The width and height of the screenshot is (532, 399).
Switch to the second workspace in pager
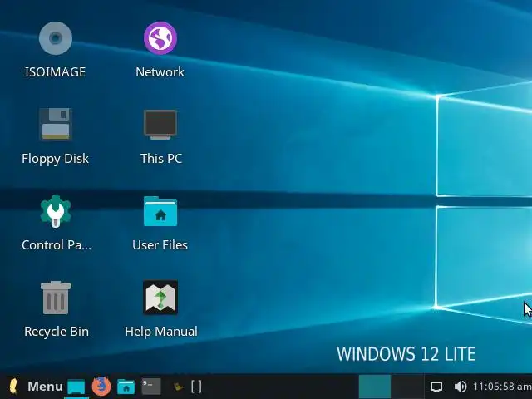(408, 387)
